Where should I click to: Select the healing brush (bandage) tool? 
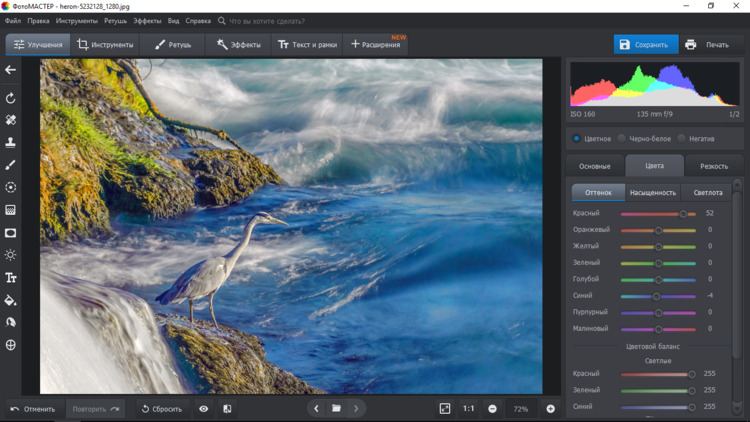click(x=11, y=120)
